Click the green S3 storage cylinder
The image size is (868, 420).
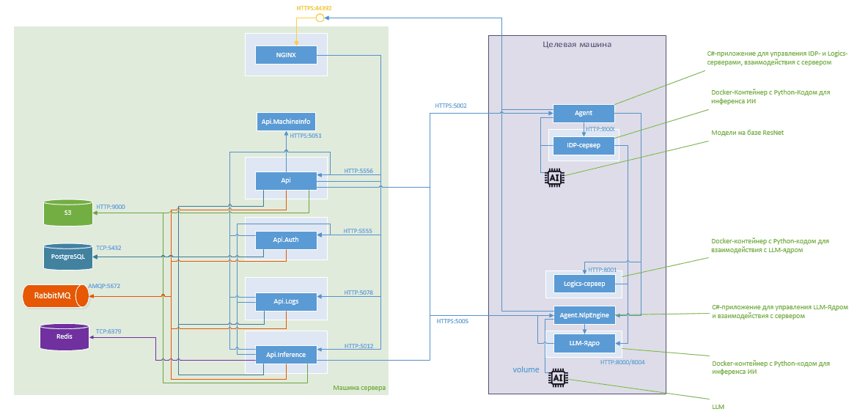tap(67, 214)
